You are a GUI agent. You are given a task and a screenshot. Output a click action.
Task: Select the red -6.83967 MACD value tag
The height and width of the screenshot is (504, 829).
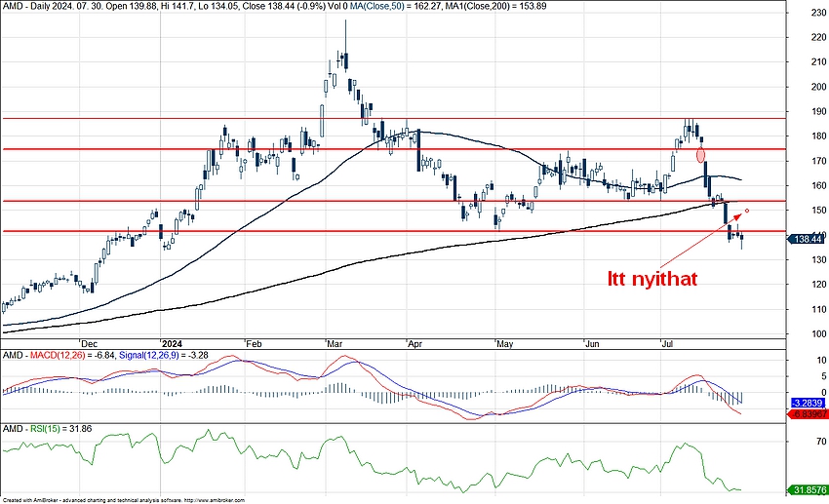point(808,414)
